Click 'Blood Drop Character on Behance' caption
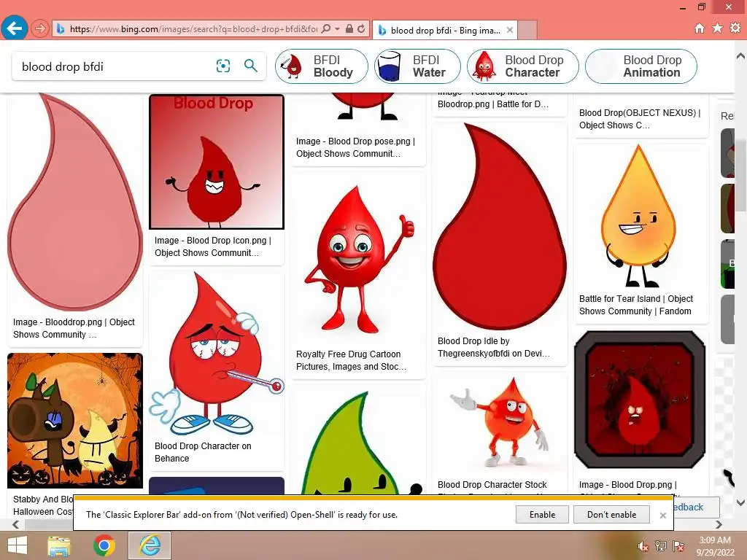Viewport: 747px width, 560px height. (203, 452)
